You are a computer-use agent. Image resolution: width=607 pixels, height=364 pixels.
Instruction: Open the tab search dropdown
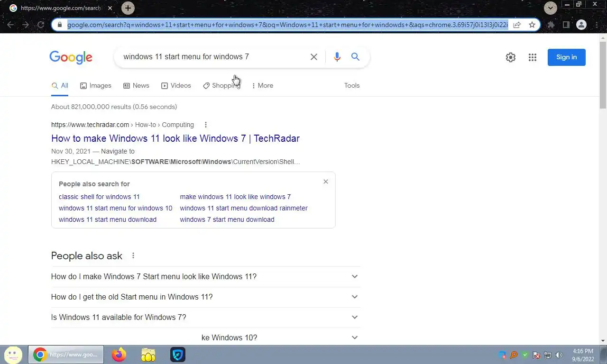(550, 8)
